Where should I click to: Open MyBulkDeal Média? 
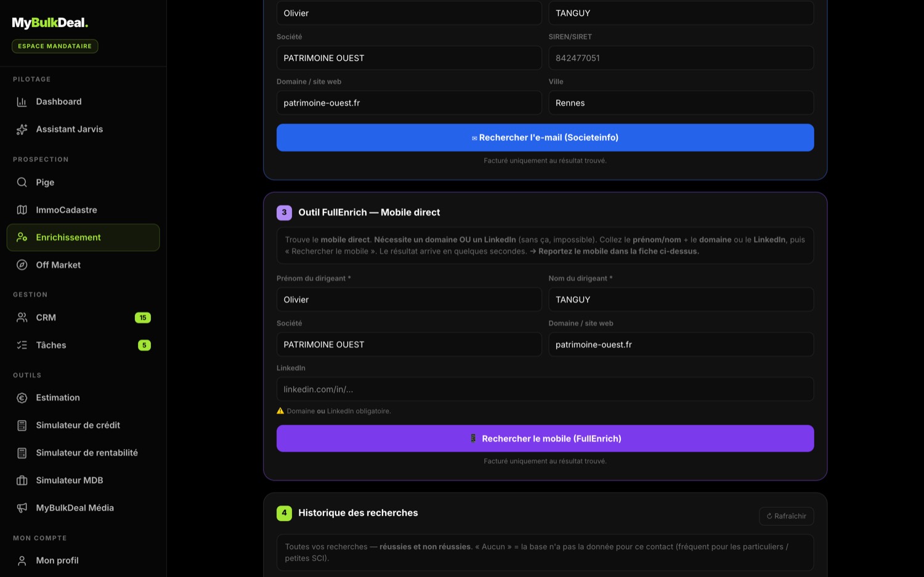click(x=83, y=508)
